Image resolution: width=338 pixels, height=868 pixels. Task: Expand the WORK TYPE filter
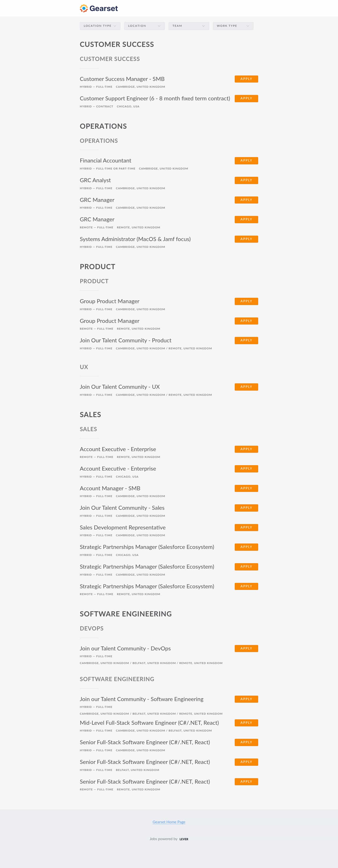(x=233, y=26)
